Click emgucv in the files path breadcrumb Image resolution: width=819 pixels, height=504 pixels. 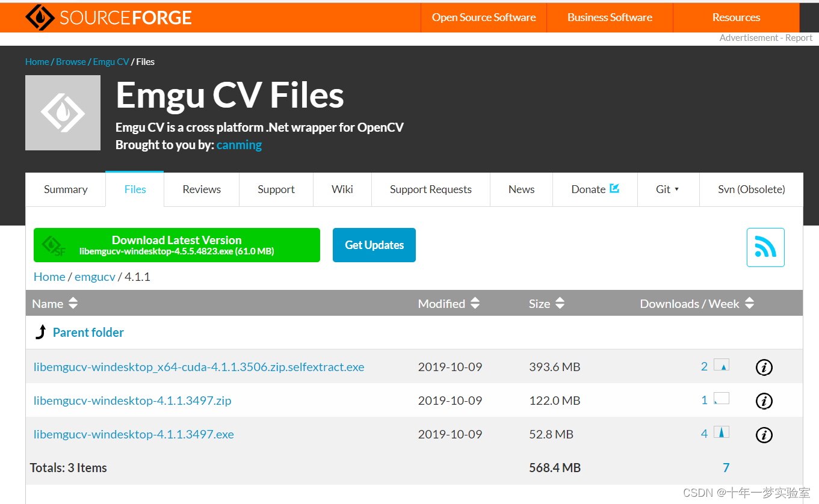(x=95, y=277)
